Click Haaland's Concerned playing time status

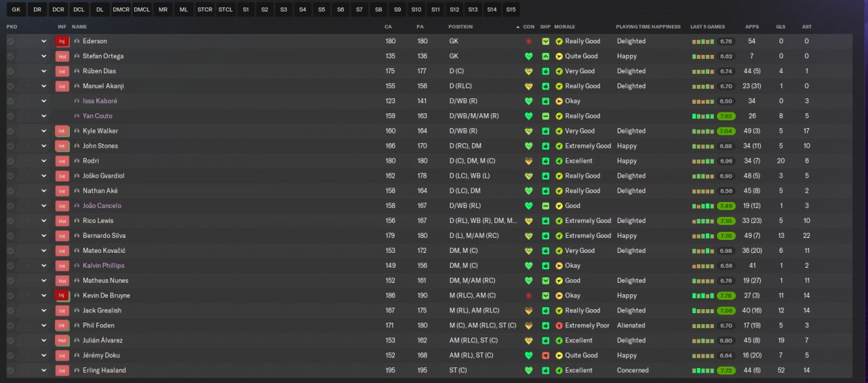tap(633, 370)
